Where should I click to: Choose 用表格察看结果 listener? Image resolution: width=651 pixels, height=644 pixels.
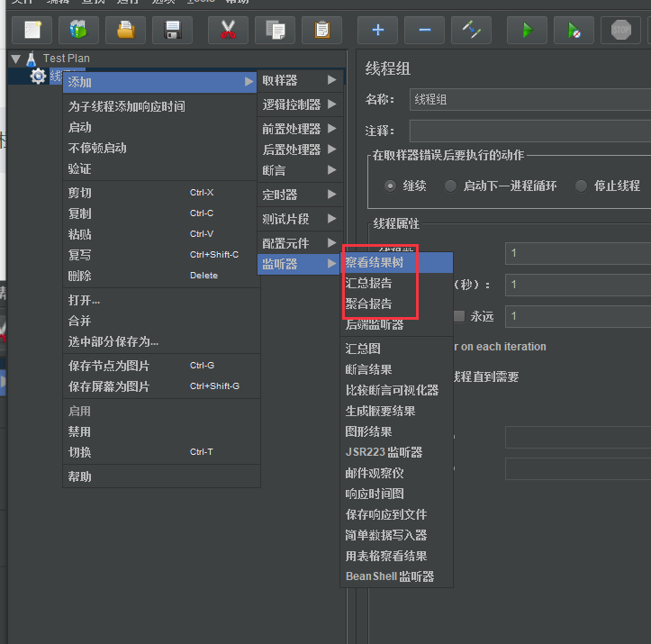396,556
